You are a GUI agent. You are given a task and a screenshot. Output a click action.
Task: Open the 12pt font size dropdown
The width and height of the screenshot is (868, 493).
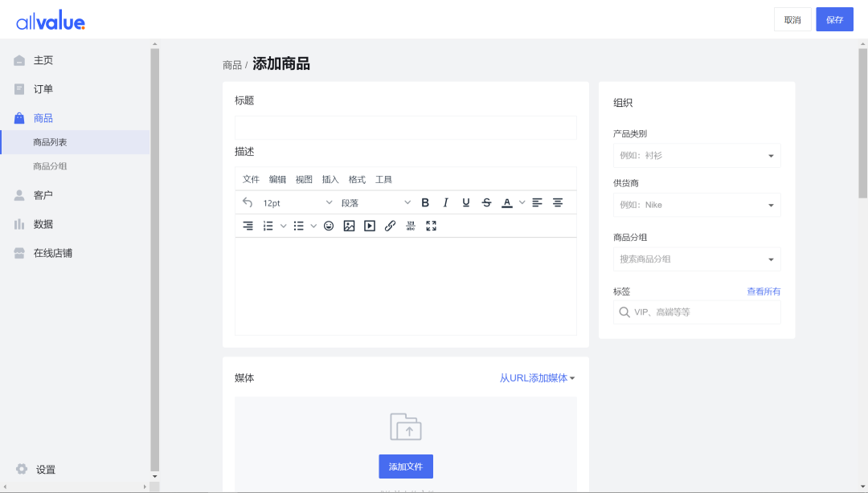(297, 202)
